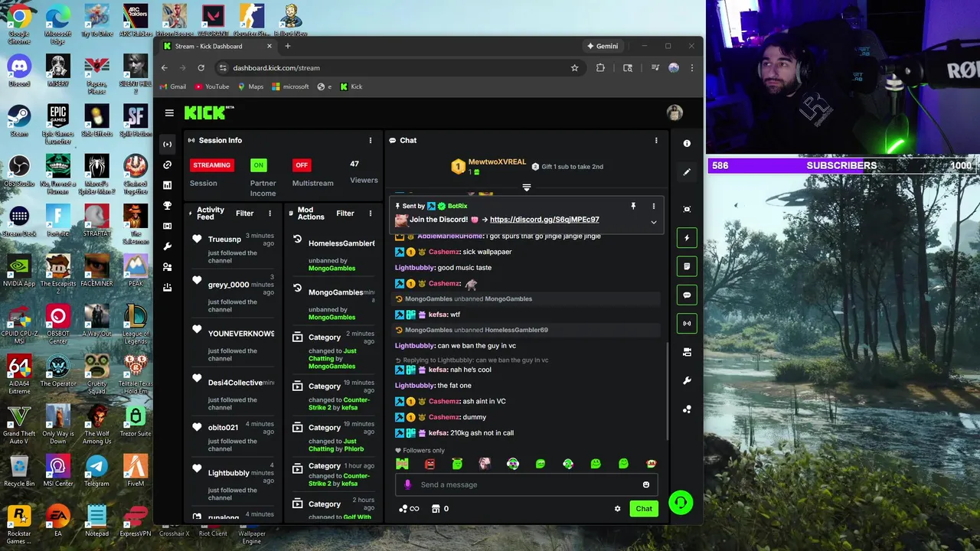Open the Discord desktop shortcut

(19, 70)
